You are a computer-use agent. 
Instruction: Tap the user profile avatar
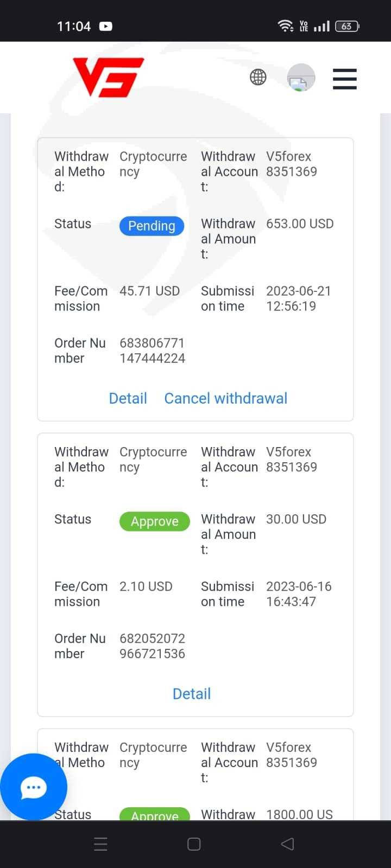pos(301,78)
